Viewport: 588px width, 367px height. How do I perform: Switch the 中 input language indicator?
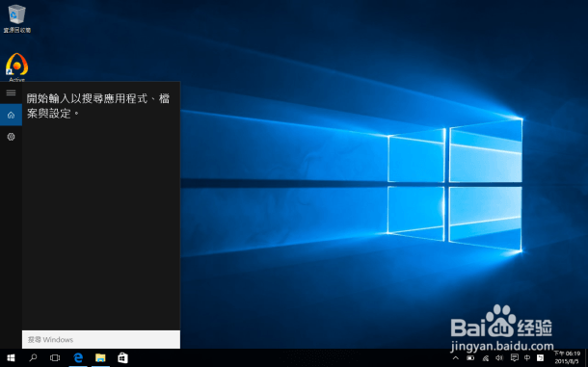tap(527, 358)
